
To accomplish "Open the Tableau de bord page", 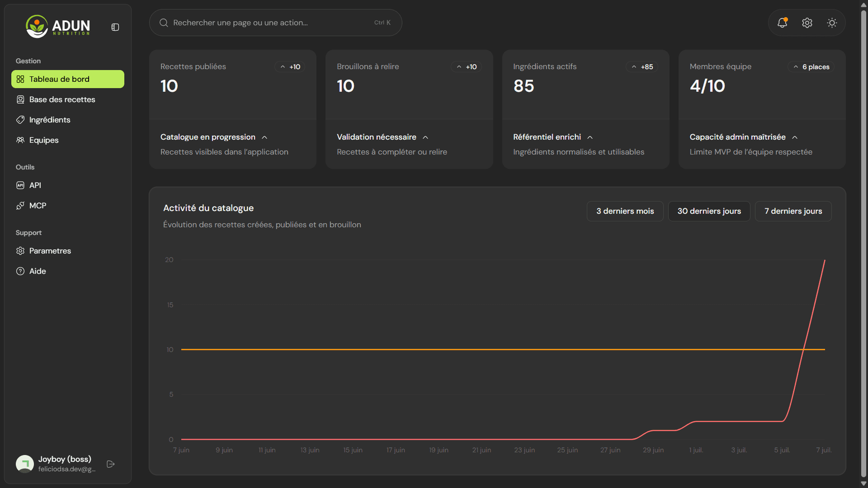I will (68, 79).
